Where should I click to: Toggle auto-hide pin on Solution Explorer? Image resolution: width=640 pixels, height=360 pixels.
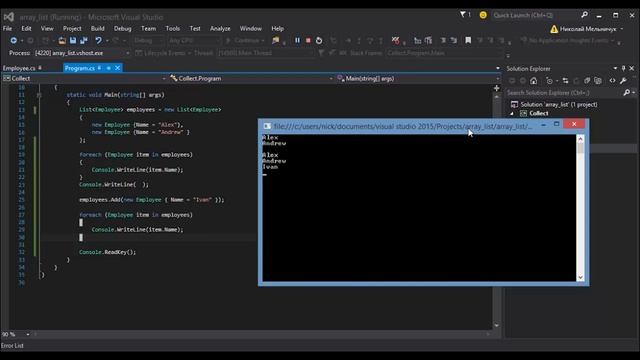623,69
